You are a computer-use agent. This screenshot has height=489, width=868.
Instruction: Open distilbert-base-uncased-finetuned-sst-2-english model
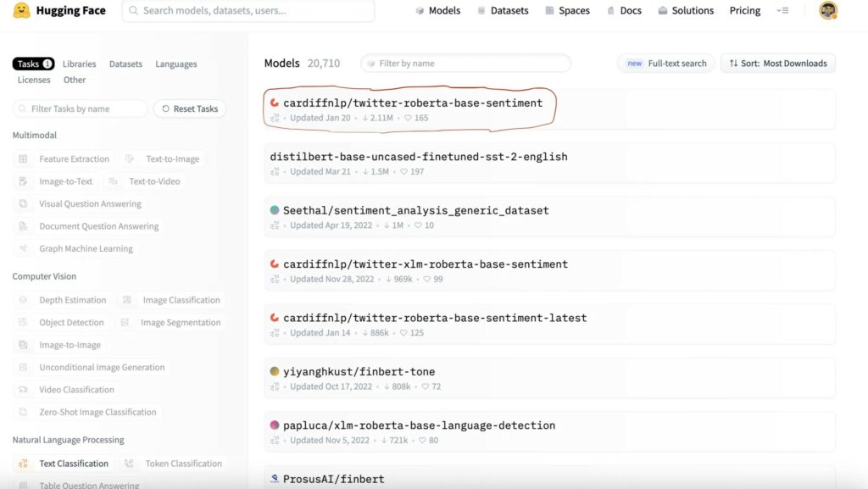(x=419, y=157)
